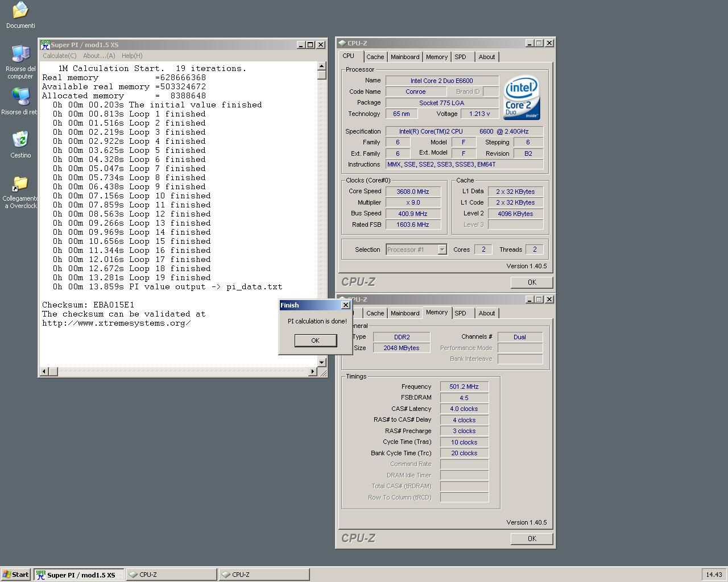Click the Super PI vertical scrollbar thumb
The image size is (728, 582).
click(322, 75)
